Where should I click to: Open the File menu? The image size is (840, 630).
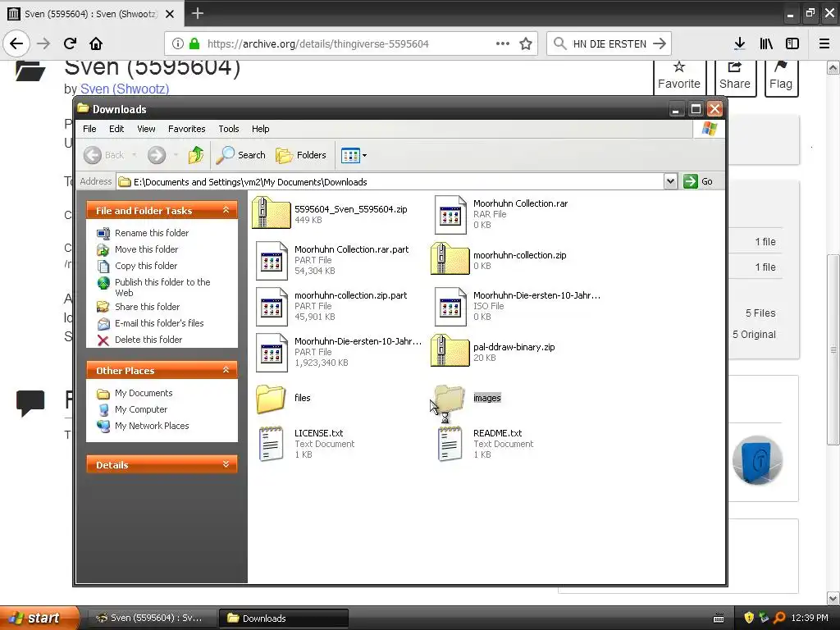(x=89, y=129)
